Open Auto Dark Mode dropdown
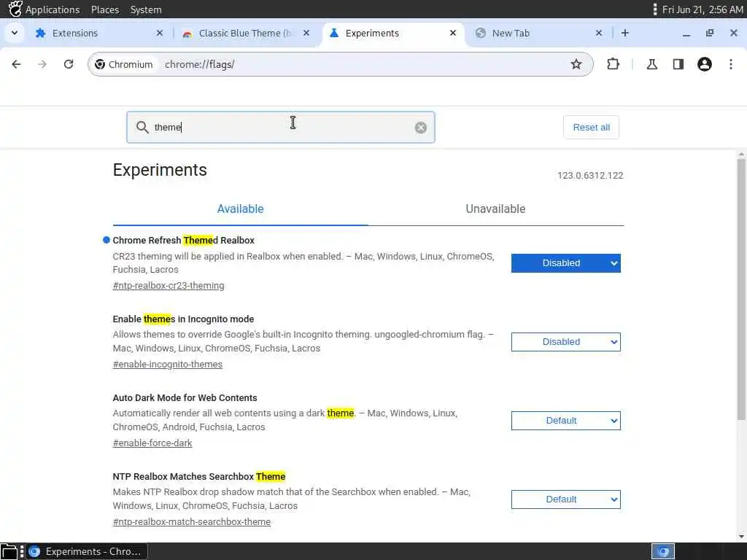Viewport: 747px width, 560px height. pos(566,421)
